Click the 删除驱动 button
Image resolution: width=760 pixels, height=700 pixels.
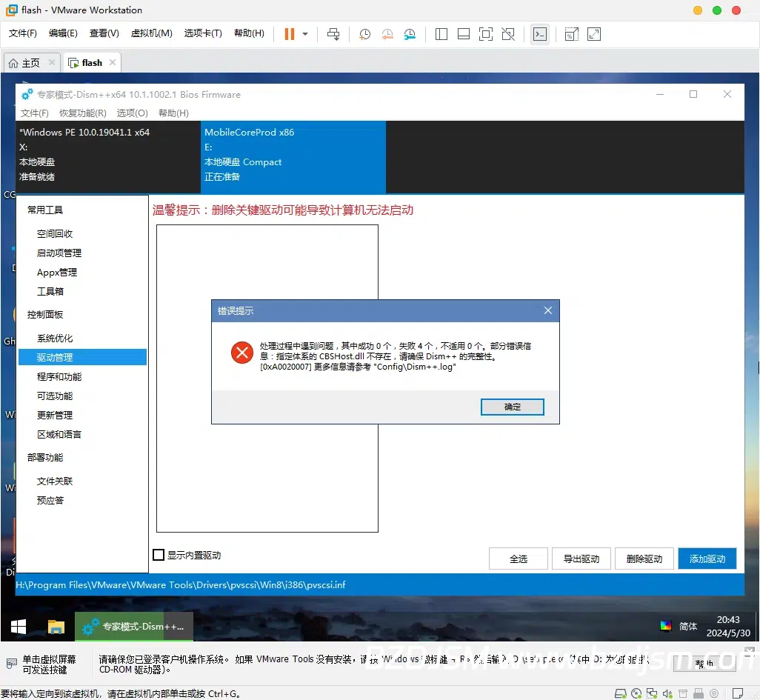coord(644,559)
